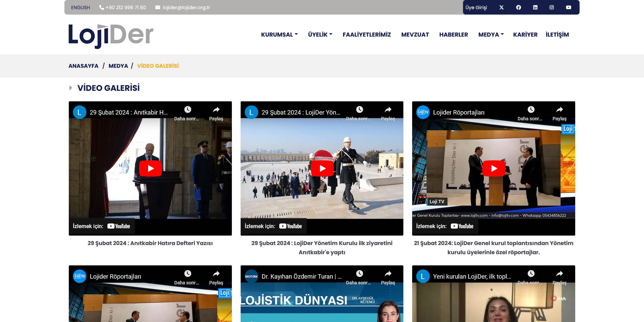Click Ekotürk channel avatar on Dr. Kayıhan video
Screen dimensions: 644x322
pyautogui.click(x=251, y=276)
